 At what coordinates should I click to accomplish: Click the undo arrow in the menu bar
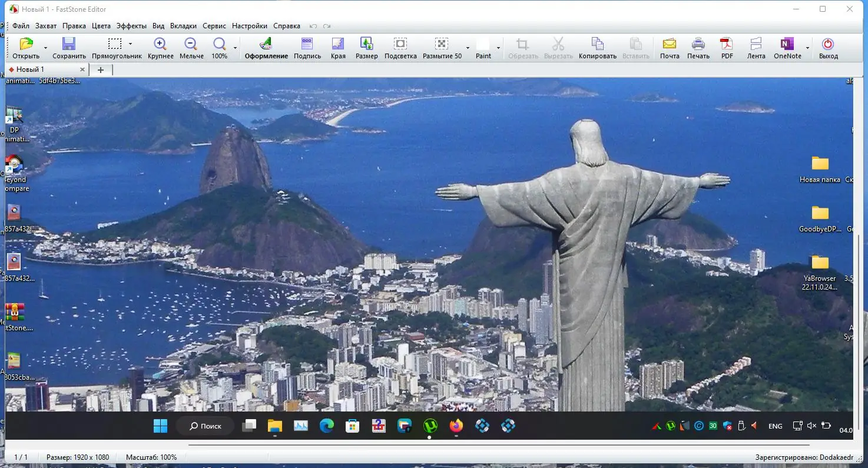tap(313, 26)
